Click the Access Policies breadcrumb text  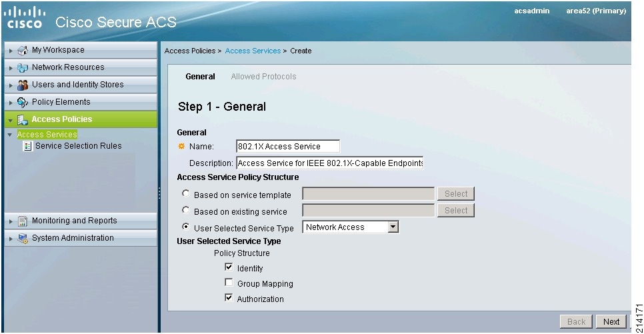point(190,51)
